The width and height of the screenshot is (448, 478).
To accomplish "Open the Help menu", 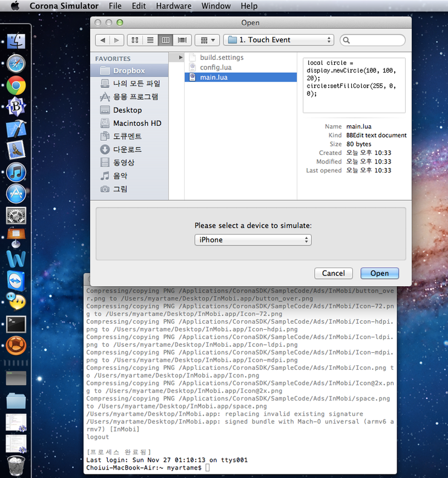I will [249, 6].
